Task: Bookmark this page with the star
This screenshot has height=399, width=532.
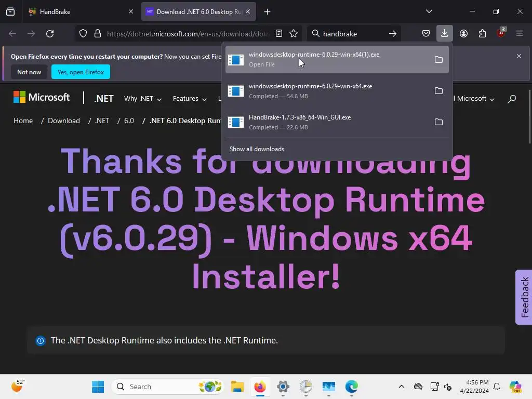Action: pyautogui.click(x=294, y=34)
